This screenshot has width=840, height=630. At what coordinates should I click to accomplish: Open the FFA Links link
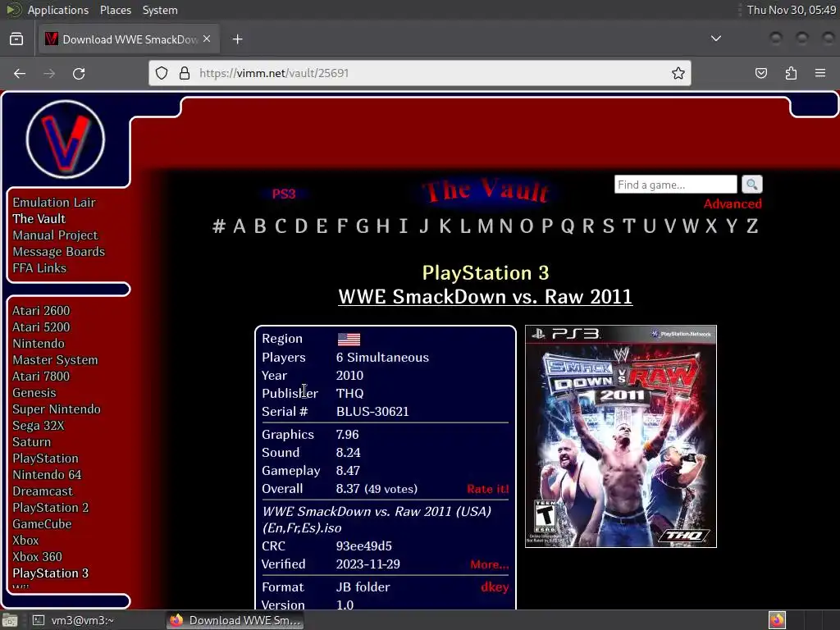pyautogui.click(x=39, y=268)
